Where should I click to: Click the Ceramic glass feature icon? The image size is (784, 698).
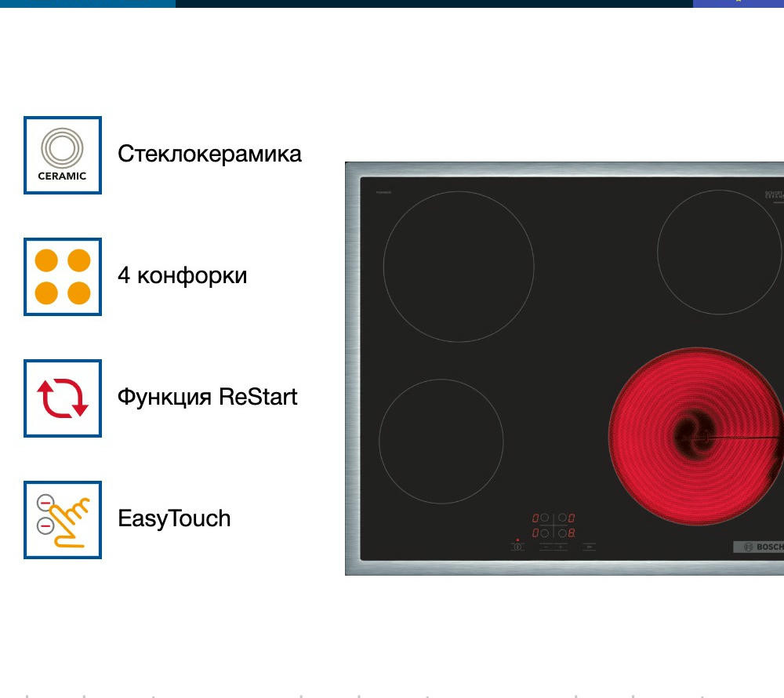pyautogui.click(x=63, y=155)
